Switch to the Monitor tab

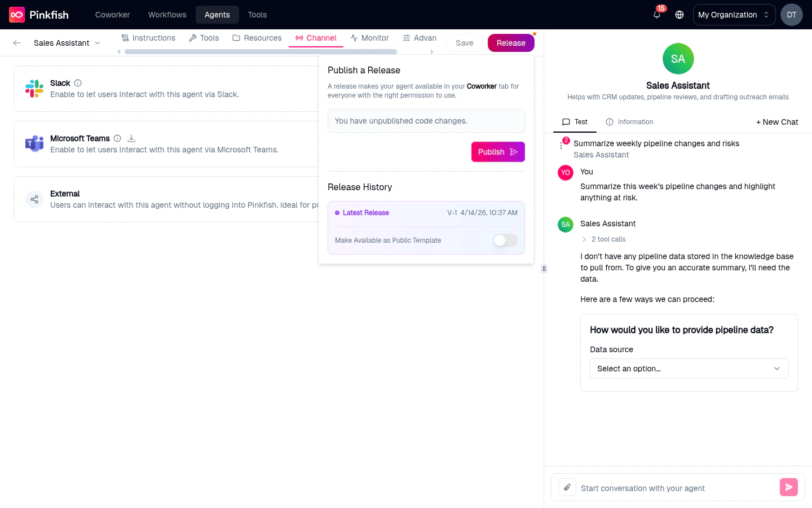click(x=370, y=38)
